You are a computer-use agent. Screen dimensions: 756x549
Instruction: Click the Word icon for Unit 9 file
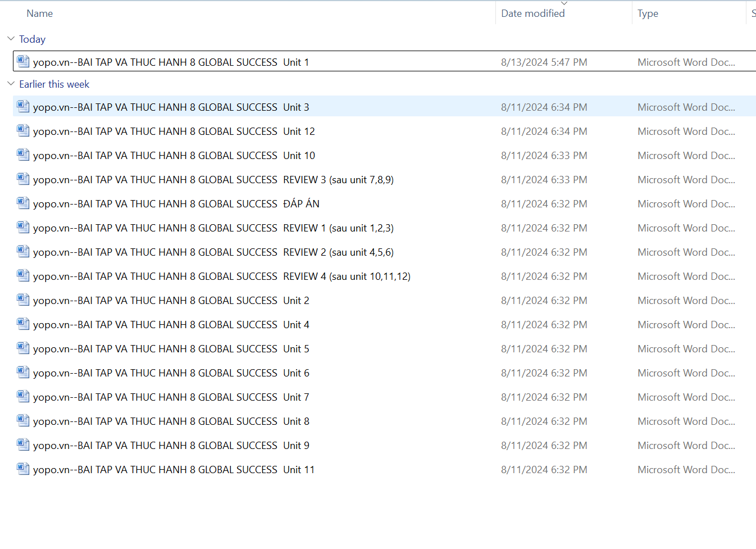click(x=23, y=444)
